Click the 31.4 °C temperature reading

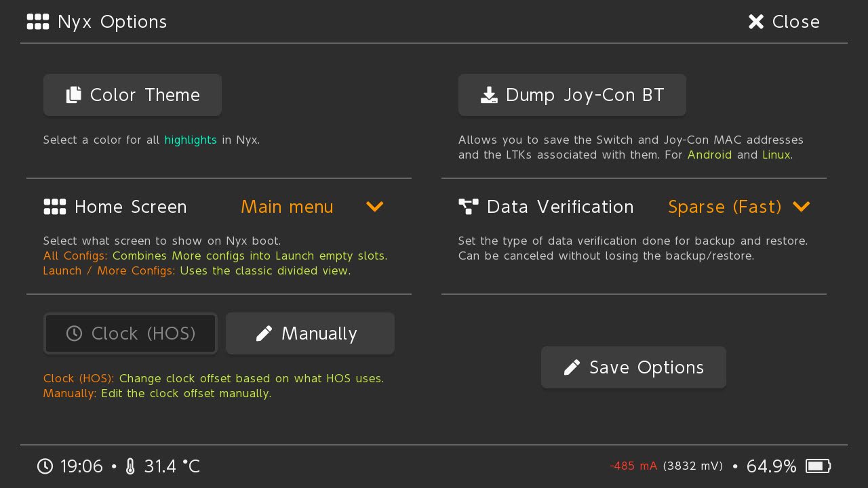click(x=172, y=466)
